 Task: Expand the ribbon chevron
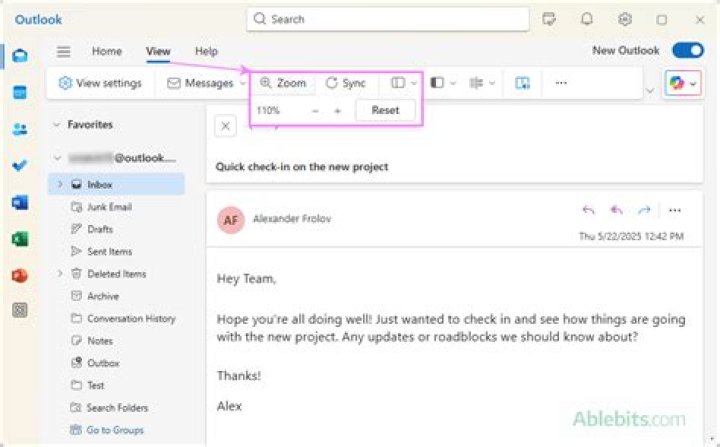(x=650, y=91)
